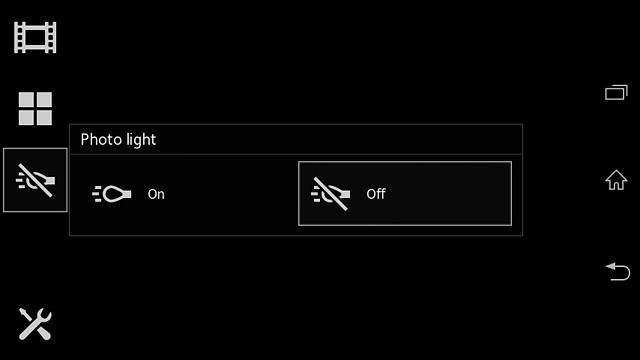Go to Android home screen icon
This screenshot has height=360, width=640.
coord(616,180)
